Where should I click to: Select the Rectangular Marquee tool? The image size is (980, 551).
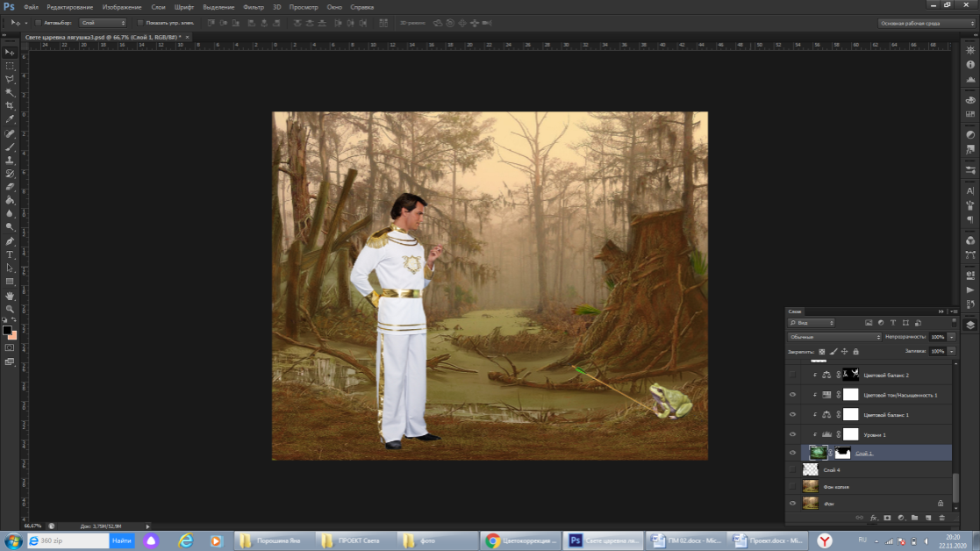(10, 66)
